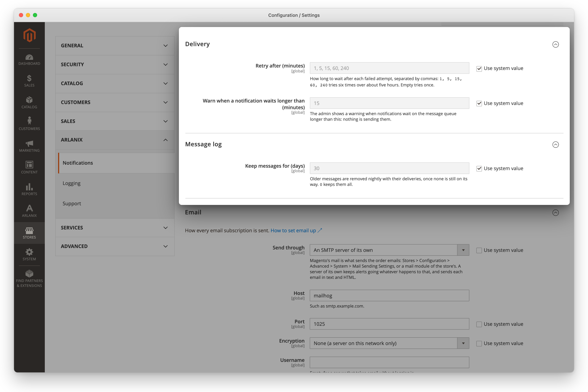Collapse the Delivery section circle icon
The height and width of the screenshot is (392, 588).
tap(555, 45)
